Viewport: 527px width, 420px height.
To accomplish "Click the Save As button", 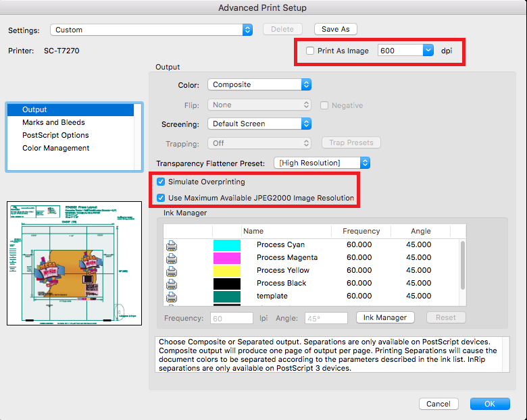I will 335,29.
